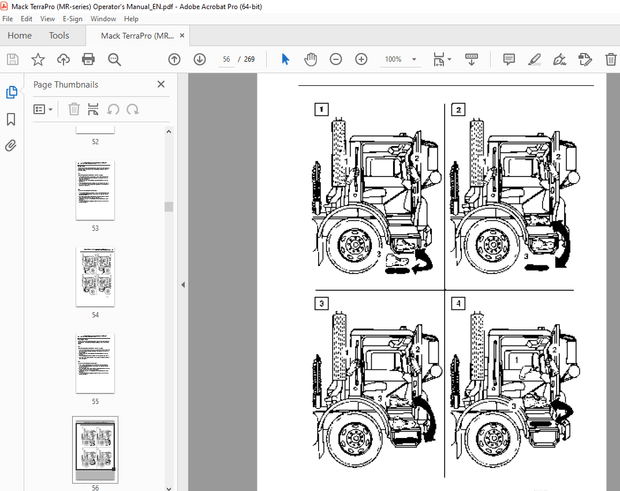Close the Page Thumbnails panel
Viewport: 620px width, 491px height.
161,85
